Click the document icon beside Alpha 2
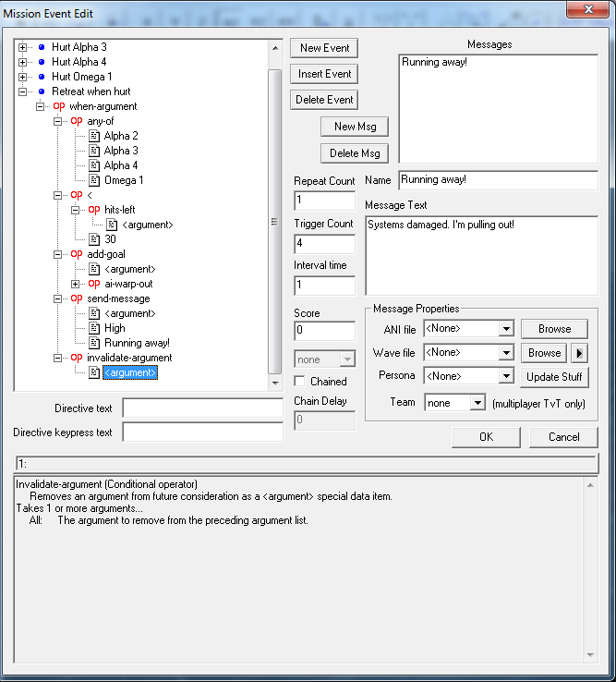 point(93,136)
